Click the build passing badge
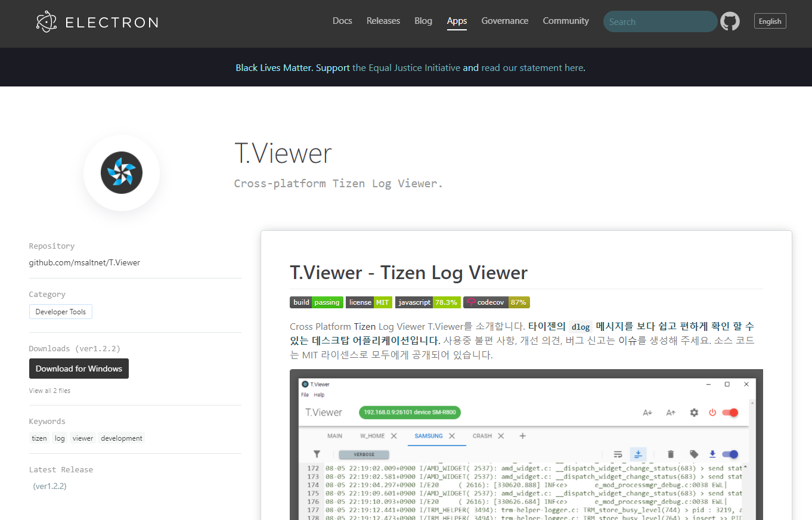 tap(317, 302)
